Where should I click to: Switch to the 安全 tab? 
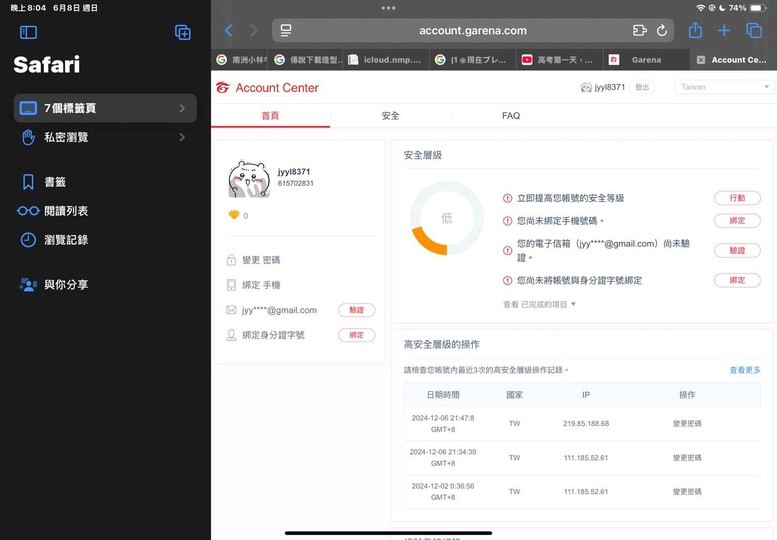point(390,116)
